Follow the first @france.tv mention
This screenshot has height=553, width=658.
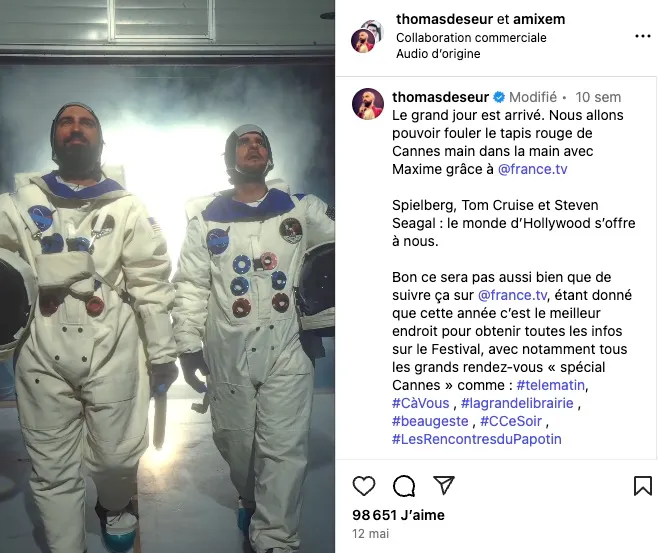[x=533, y=169]
